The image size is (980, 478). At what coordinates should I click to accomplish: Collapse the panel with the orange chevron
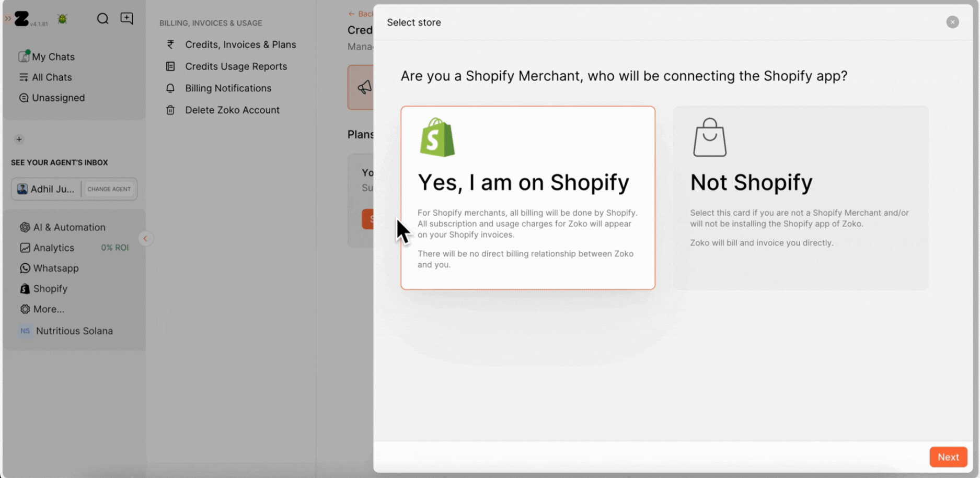(145, 239)
